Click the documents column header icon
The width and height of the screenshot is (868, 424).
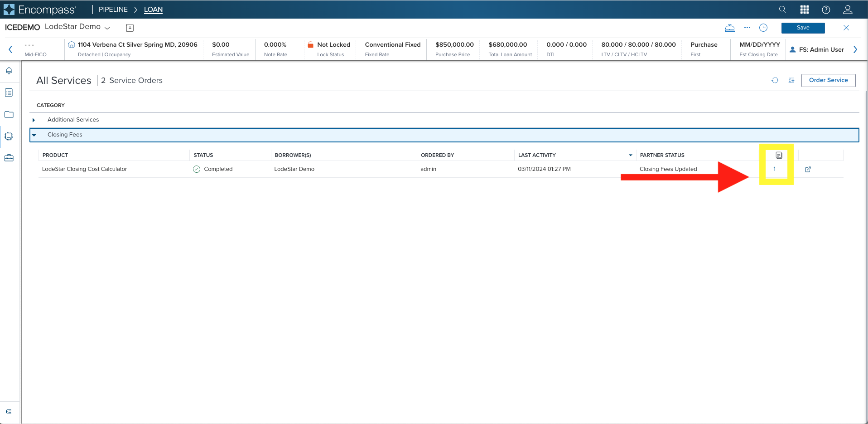click(x=779, y=155)
